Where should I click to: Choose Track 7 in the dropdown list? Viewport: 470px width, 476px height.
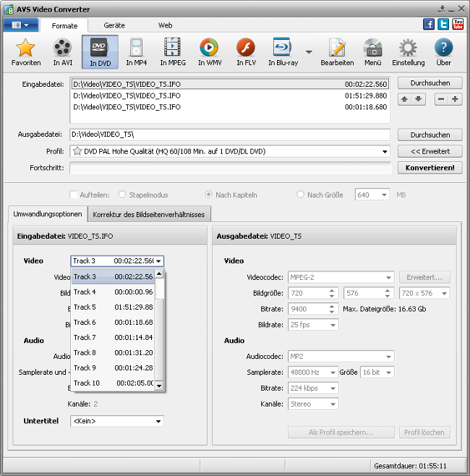point(113,337)
